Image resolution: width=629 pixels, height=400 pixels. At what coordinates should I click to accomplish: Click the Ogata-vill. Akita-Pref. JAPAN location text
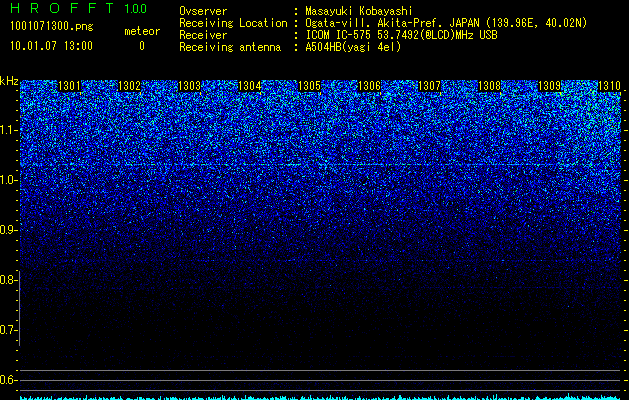coord(446,23)
